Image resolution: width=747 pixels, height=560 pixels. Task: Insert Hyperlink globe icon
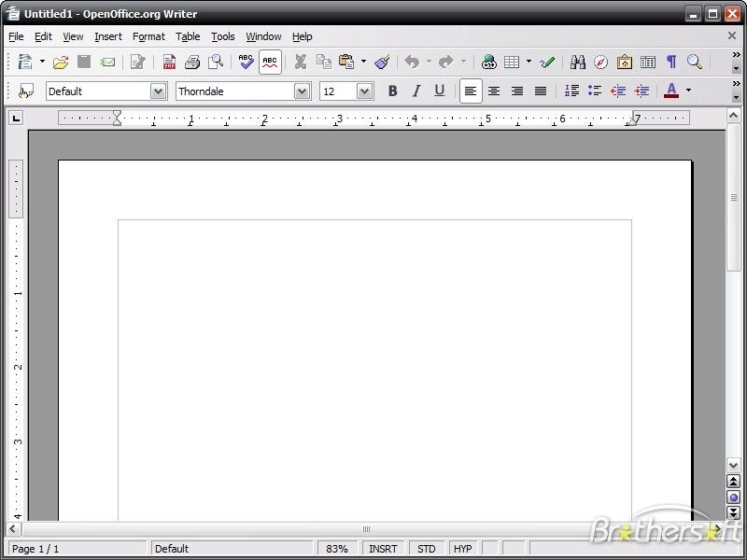click(x=488, y=62)
